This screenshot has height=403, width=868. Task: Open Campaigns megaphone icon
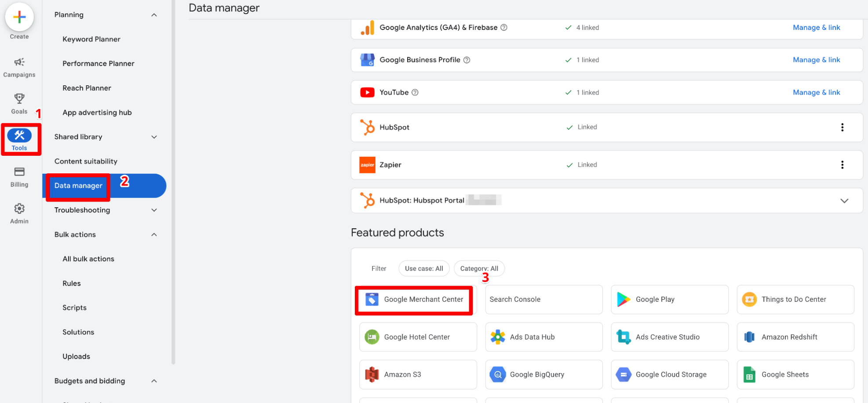pos(19,62)
